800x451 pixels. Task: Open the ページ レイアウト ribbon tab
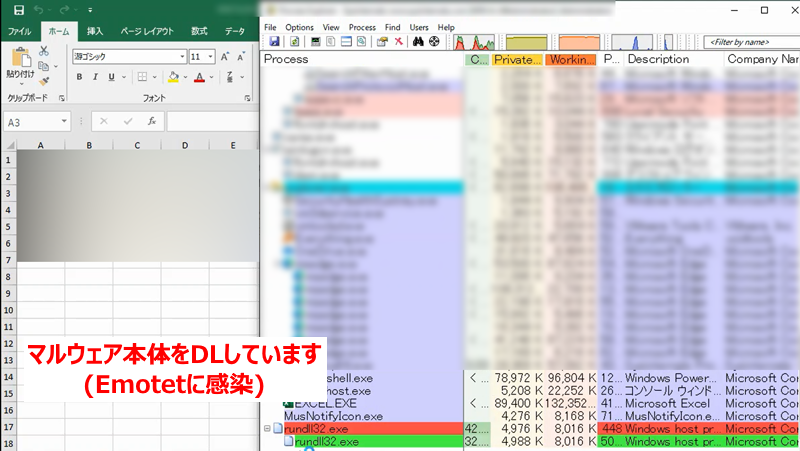(147, 32)
